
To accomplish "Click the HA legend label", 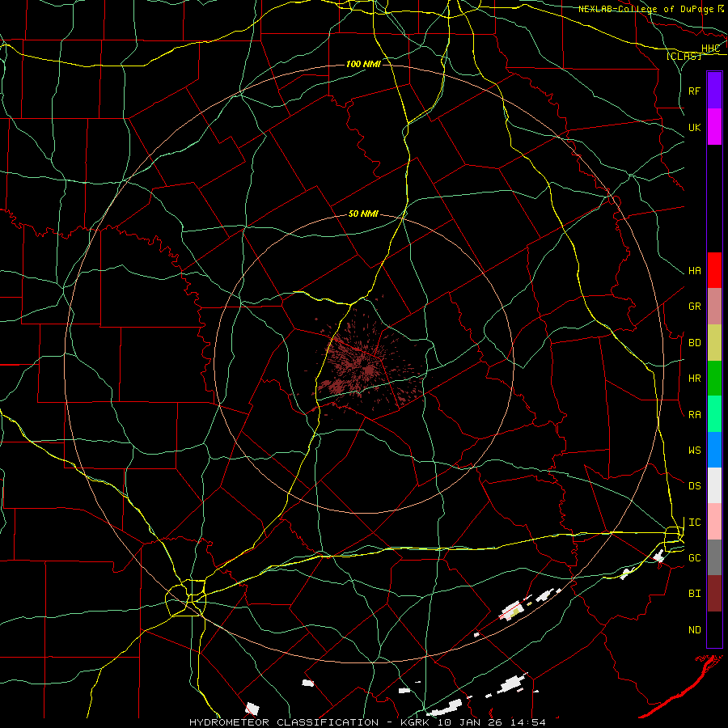I will (694, 271).
